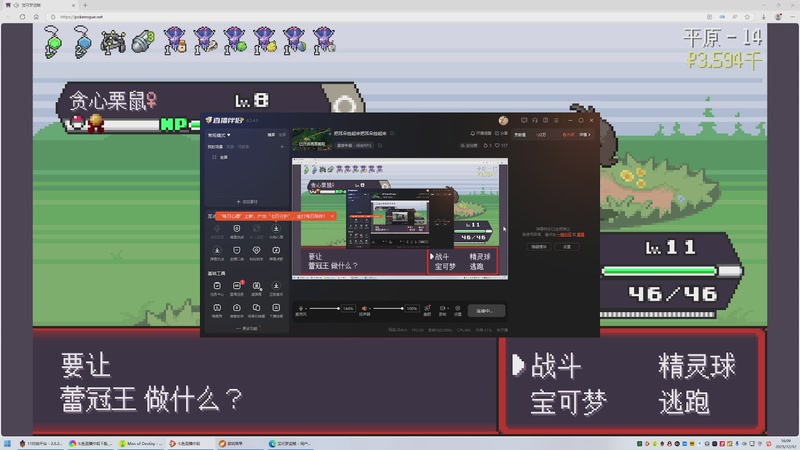
Task: Click the 连接中 start-stream button
Action: click(x=484, y=311)
